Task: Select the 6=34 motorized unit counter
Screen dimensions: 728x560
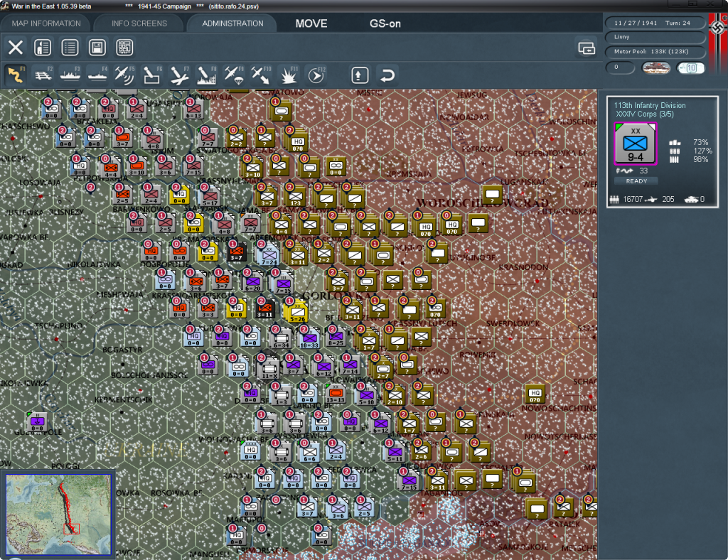Action: [x=281, y=338]
